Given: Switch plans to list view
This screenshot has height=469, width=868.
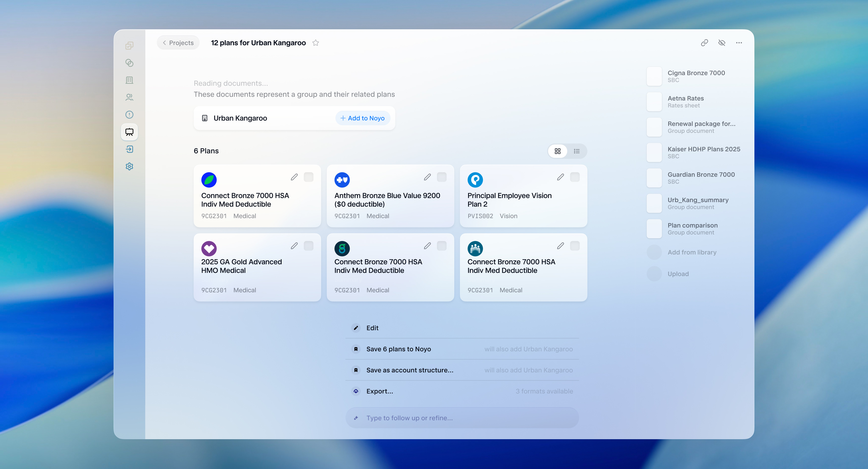Looking at the screenshot, I should (577, 151).
